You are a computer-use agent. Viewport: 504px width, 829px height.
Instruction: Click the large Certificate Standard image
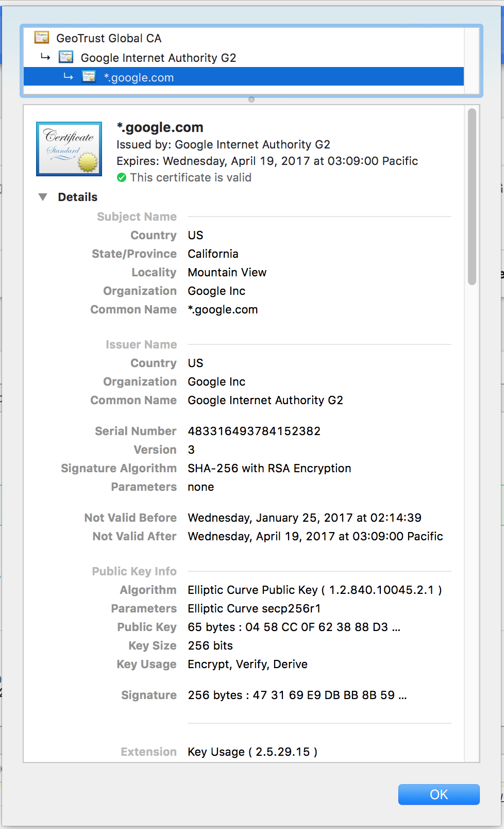[69, 149]
